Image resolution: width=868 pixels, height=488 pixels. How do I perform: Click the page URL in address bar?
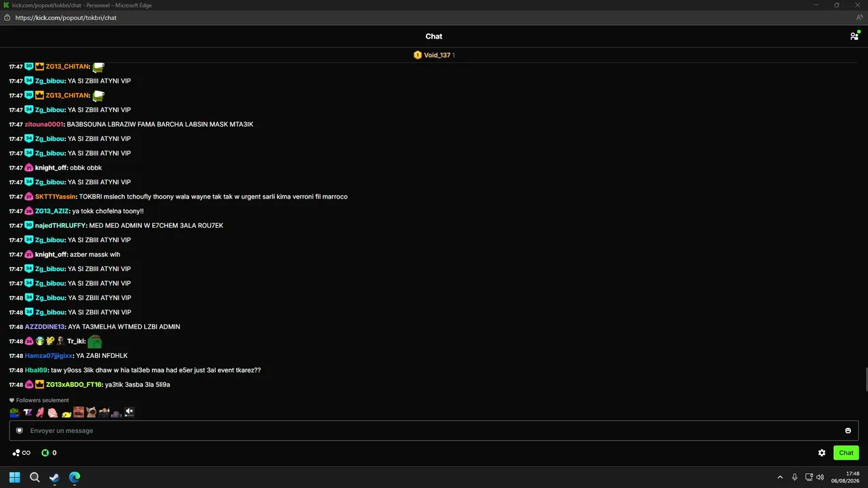coord(66,18)
